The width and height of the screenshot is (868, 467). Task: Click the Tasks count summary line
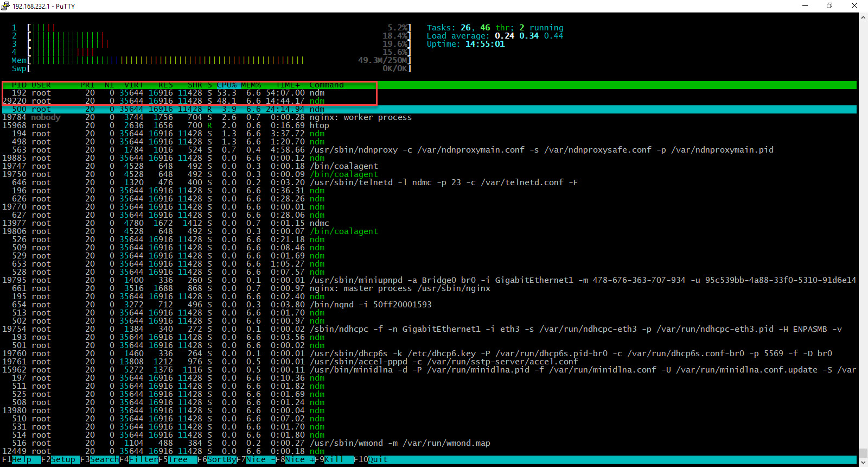(495, 28)
